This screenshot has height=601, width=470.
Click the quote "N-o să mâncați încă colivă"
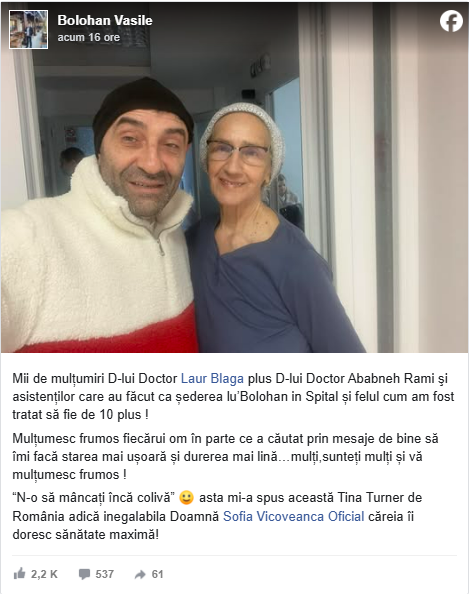point(94,498)
